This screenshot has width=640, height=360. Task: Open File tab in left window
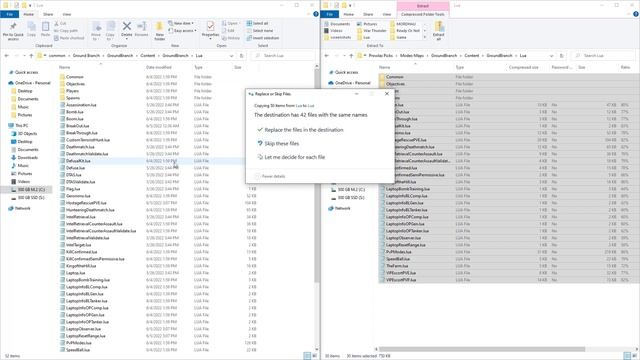tap(9, 14)
